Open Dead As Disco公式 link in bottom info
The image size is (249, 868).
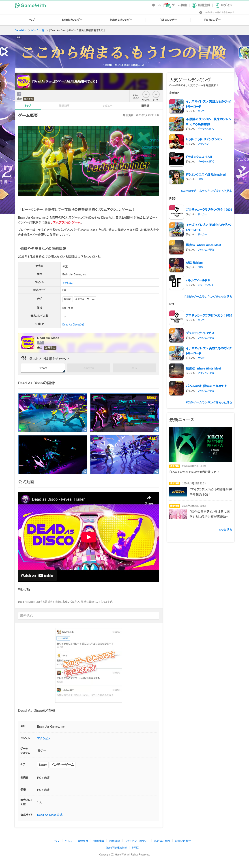point(49,815)
